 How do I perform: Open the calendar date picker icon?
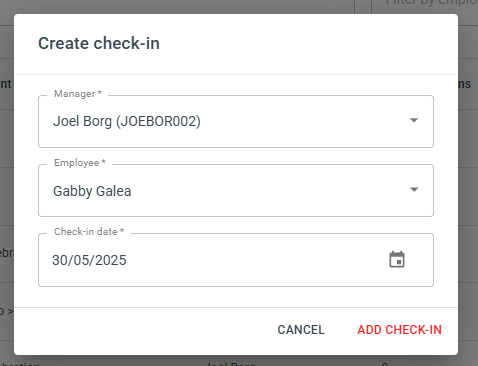[x=397, y=260]
